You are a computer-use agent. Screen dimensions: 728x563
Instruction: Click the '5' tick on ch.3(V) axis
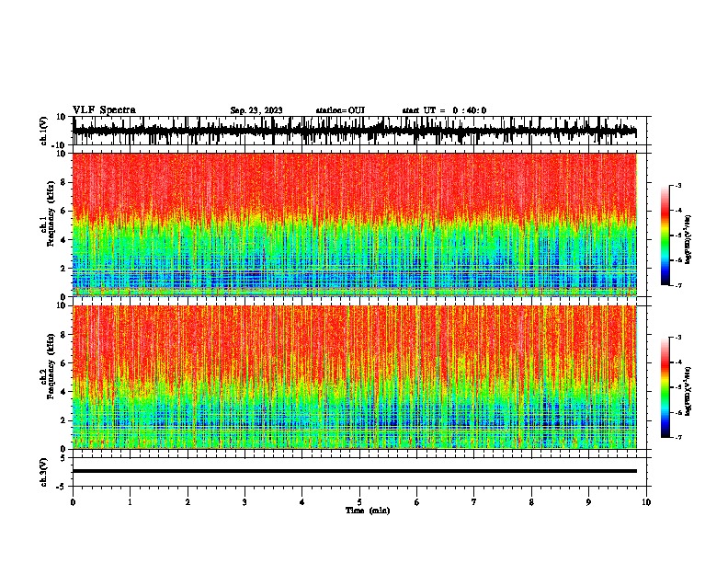coord(64,457)
